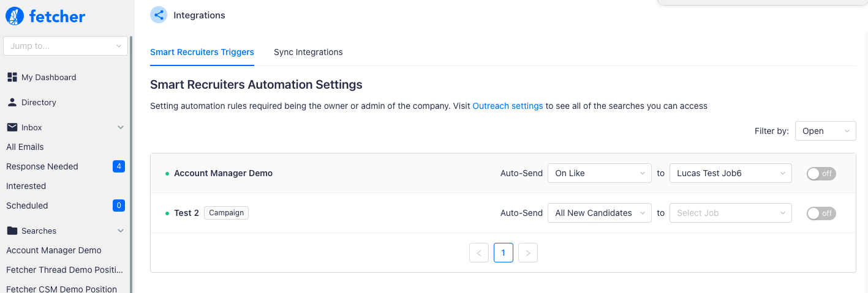Click the Test 2 row title
Viewport: 868px width, 293px height.
pos(186,213)
